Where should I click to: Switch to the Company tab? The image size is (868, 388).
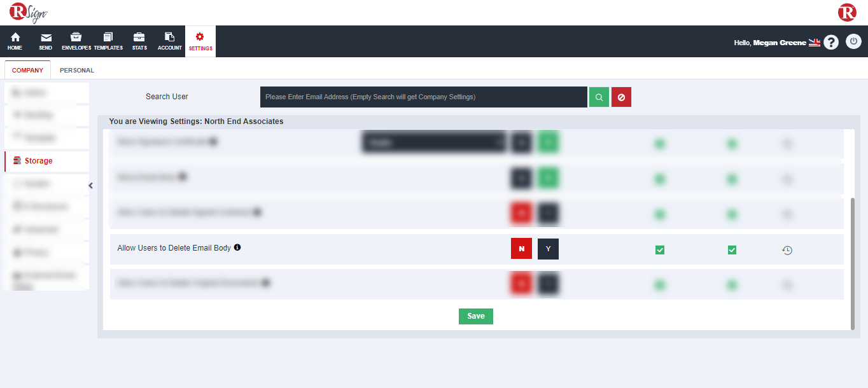[27, 71]
